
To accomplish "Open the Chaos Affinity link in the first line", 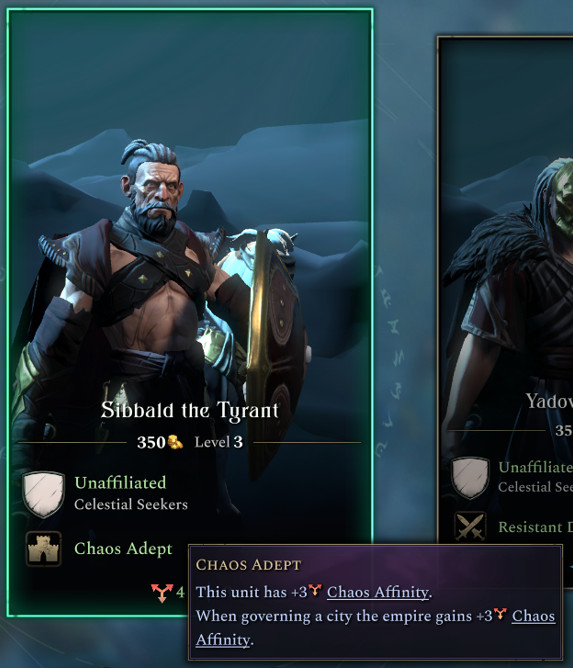I will [377, 592].
